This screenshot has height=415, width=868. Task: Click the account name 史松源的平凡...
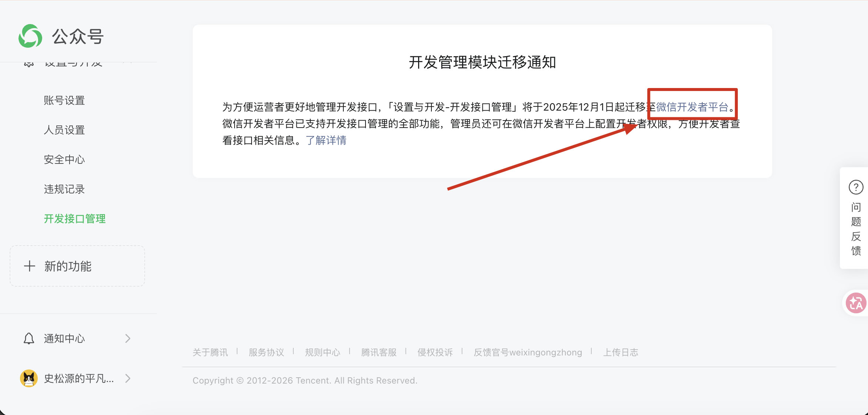click(79, 378)
